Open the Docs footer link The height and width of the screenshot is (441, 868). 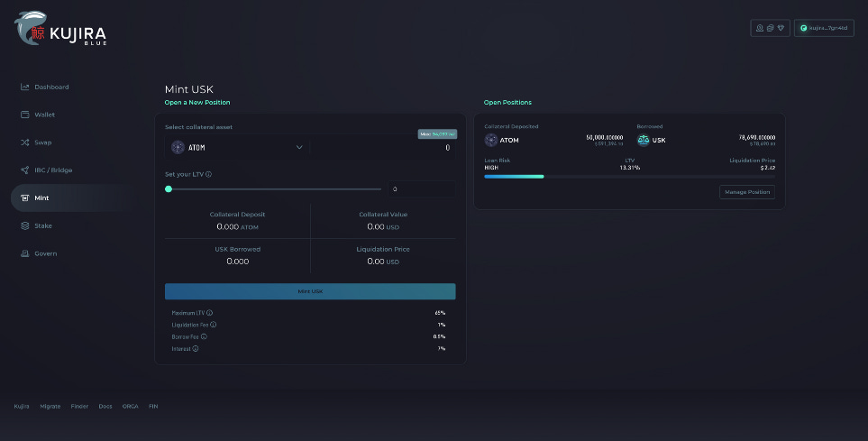105,406
